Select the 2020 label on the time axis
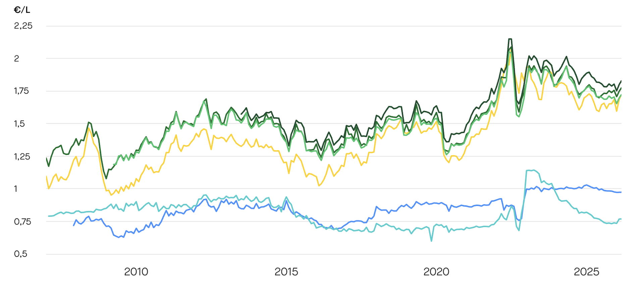The width and height of the screenshot is (644, 294). point(436,272)
